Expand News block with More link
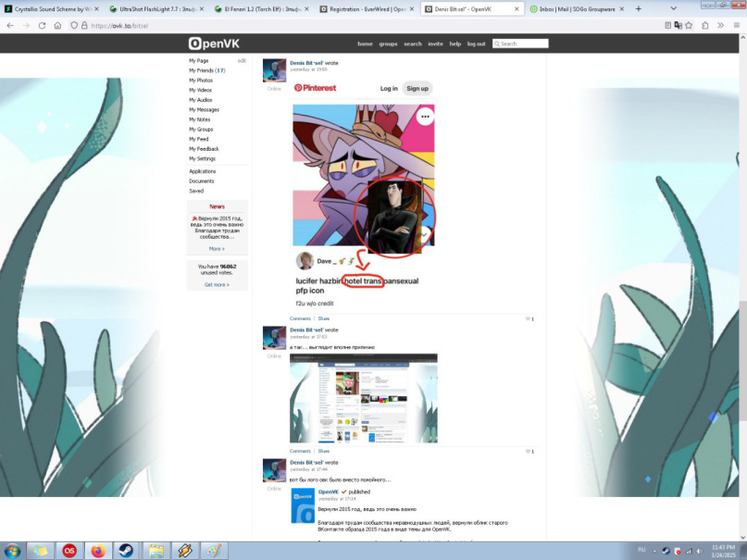 (x=217, y=249)
